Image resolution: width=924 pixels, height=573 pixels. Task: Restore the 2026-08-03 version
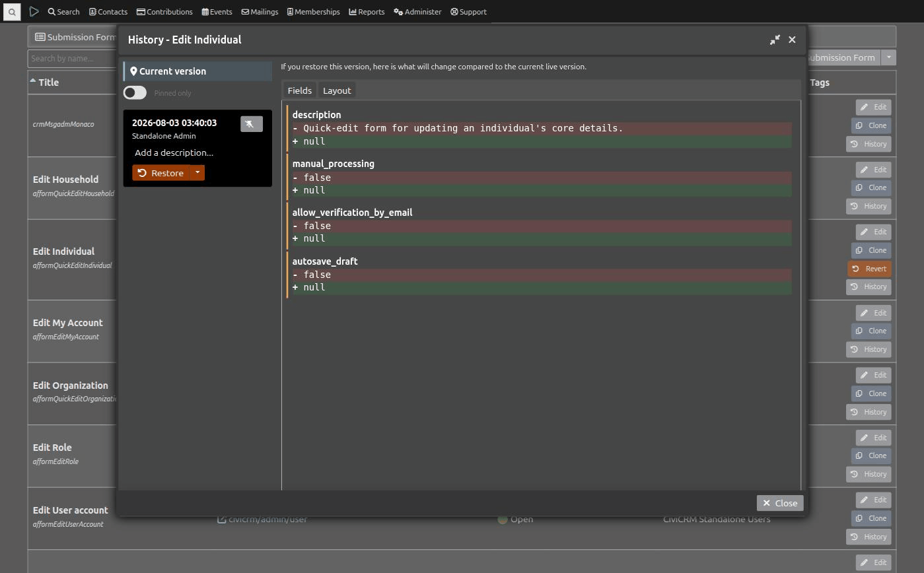click(x=160, y=173)
